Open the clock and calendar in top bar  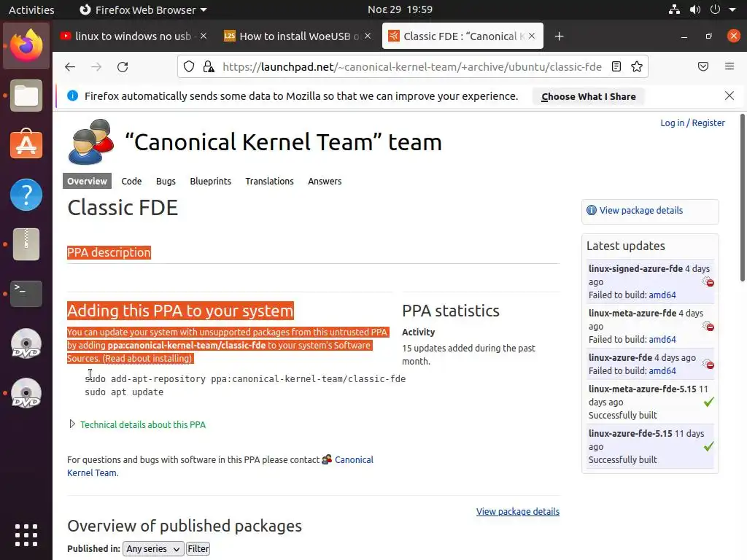(x=400, y=9)
